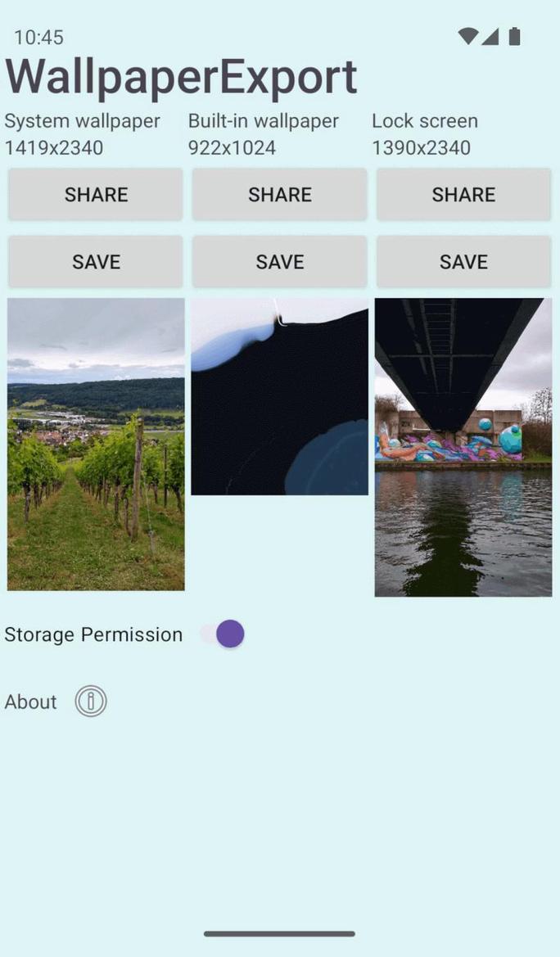560x957 pixels.
Task: Tap the navigation gesture bar at bottom
Action: [x=279, y=932]
